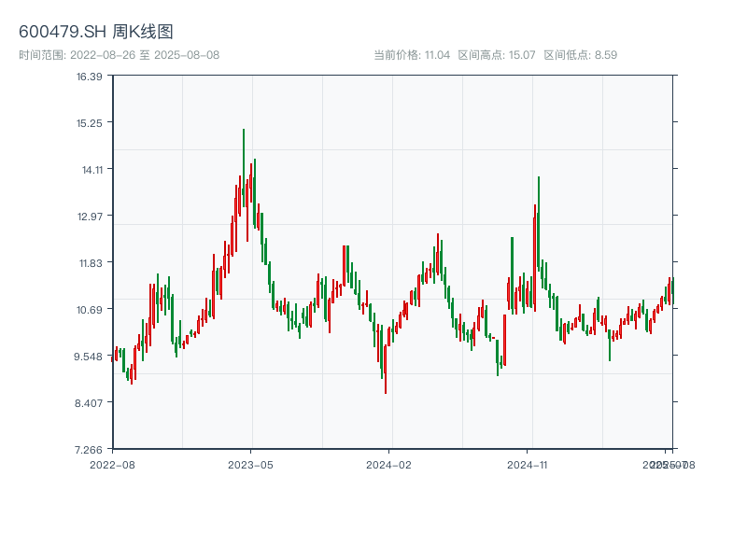Image resolution: width=747 pixels, height=560 pixels.
Task: Click the x-axis label 2024-11
Action: [527, 465]
